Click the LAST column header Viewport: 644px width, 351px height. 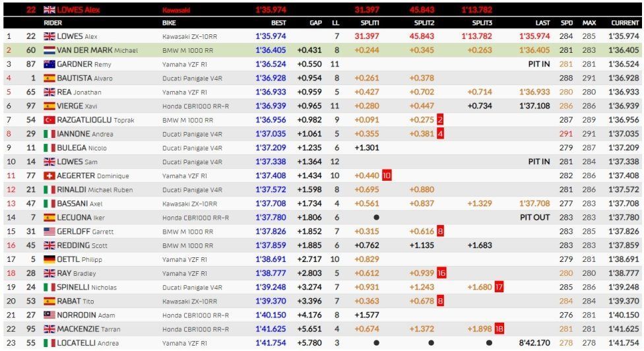pyautogui.click(x=542, y=23)
